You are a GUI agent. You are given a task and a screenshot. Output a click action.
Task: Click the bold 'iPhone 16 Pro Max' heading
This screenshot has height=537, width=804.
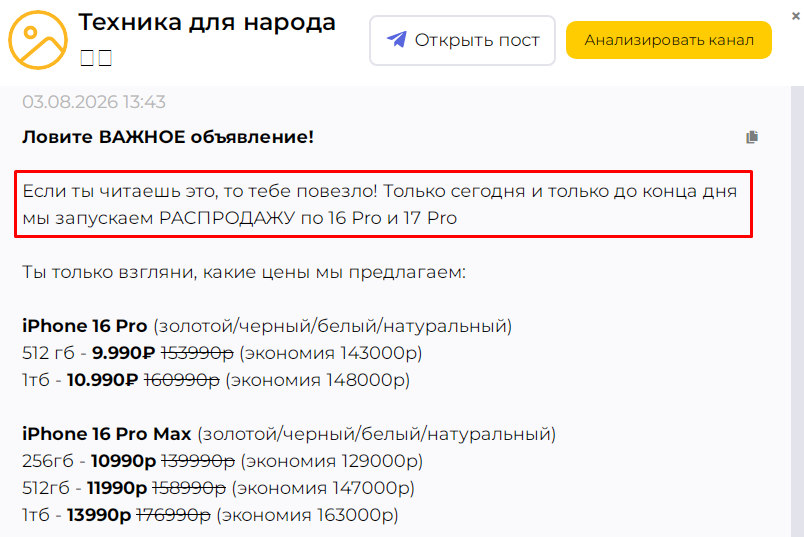point(107,434)
